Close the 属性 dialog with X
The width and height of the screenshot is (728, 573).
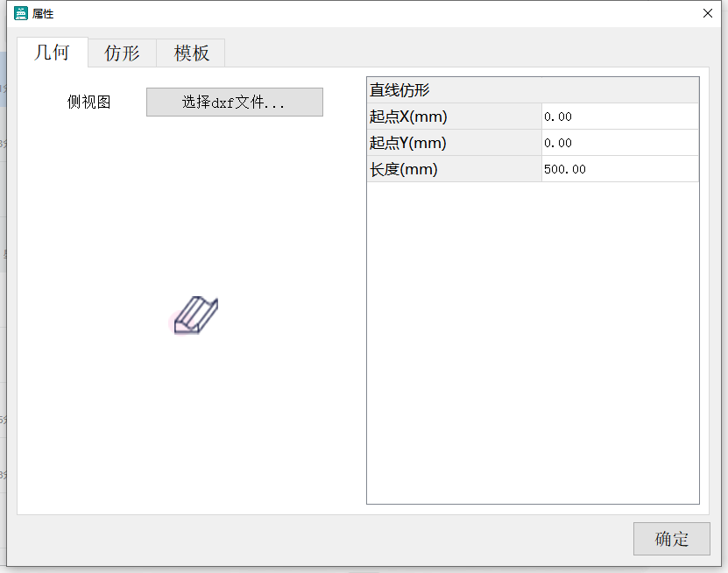707,13
